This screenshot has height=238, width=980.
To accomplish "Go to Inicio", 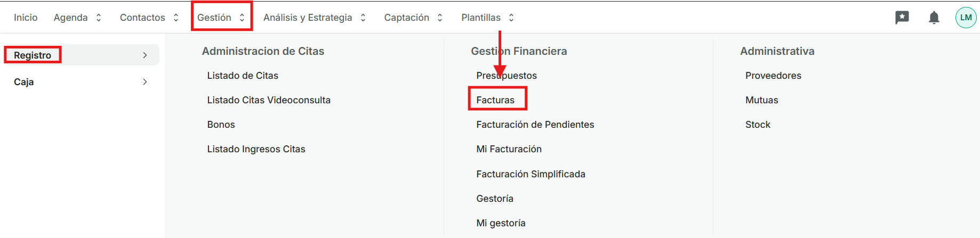I will click(x=26, y=18).
